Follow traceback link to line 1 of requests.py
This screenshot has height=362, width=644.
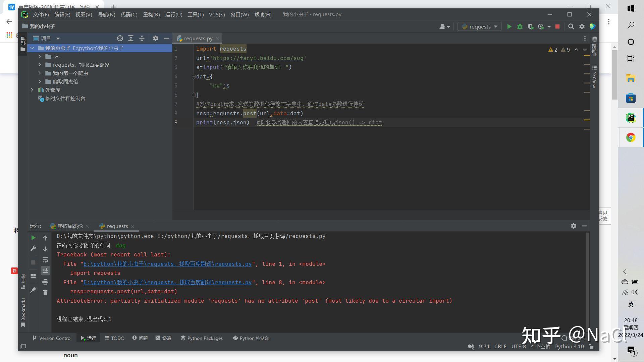167,264
